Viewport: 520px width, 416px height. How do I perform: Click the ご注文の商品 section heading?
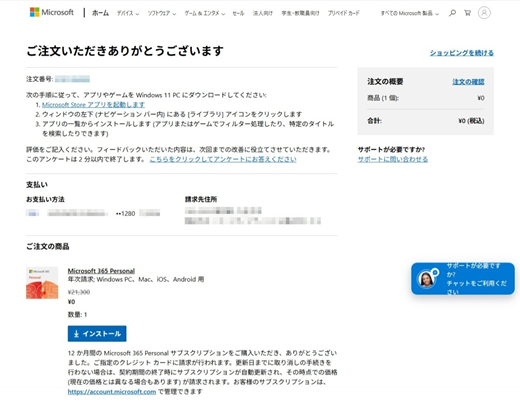point(48,247)
